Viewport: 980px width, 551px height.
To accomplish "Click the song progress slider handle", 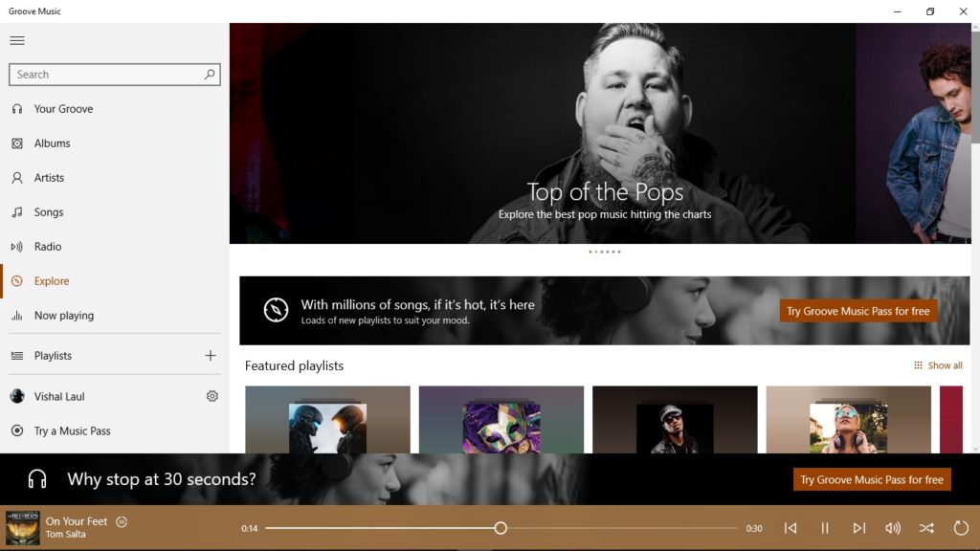I will click(x=501, y=528).
